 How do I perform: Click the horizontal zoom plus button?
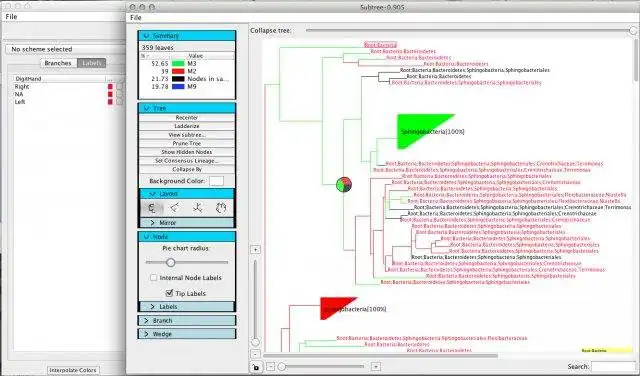[376, 367]
